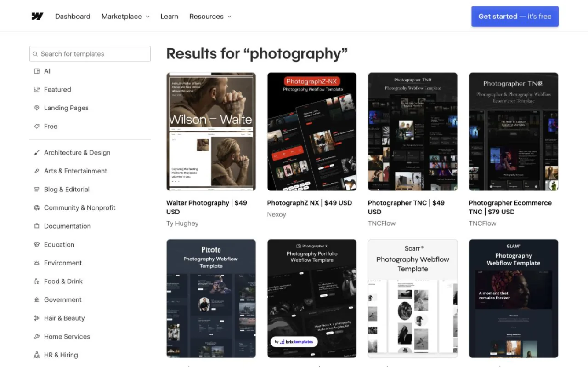Click the Community & Nonprofit globe icon
Screen dimensions: 588x368
tap(37, 208)
